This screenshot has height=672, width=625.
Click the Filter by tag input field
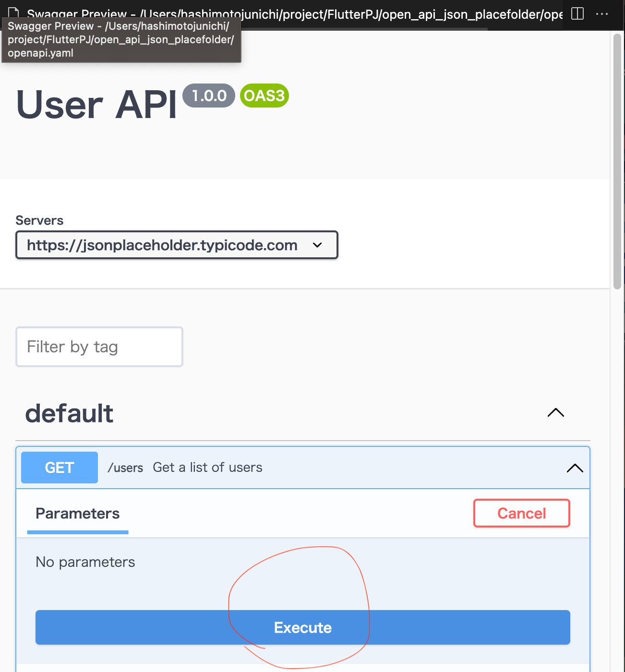(99, 347)
